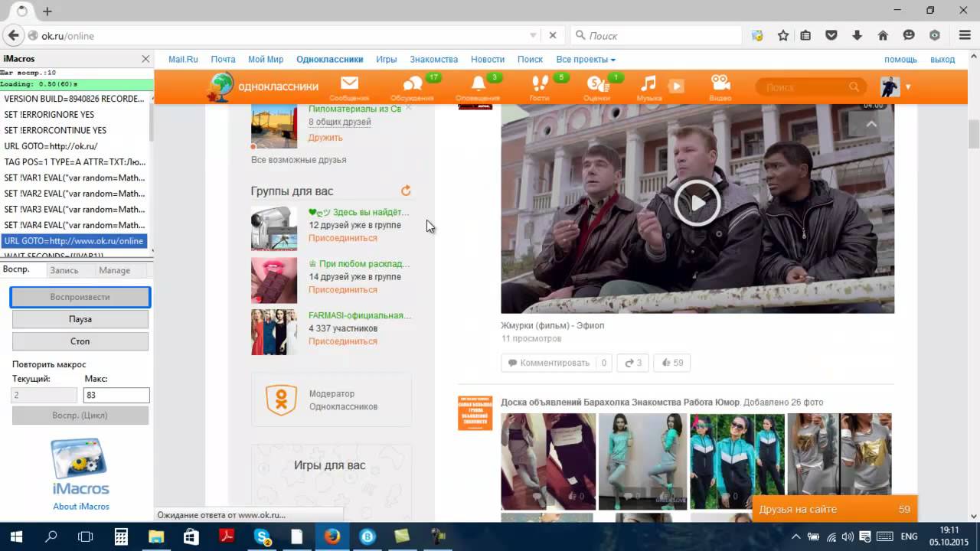The image size is (980, 551).
Task: Go to Firefox home icon
Action: (x=882, y=35)
